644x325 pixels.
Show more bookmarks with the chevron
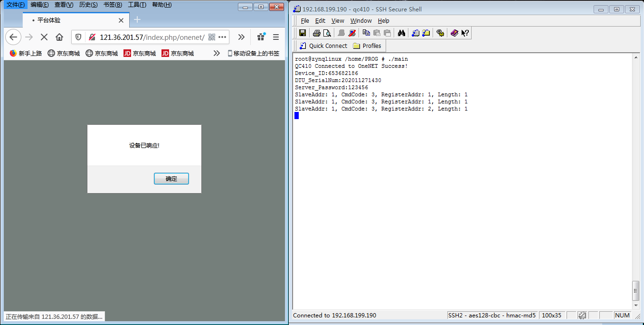pyautogui.click(x=217, y=53)
